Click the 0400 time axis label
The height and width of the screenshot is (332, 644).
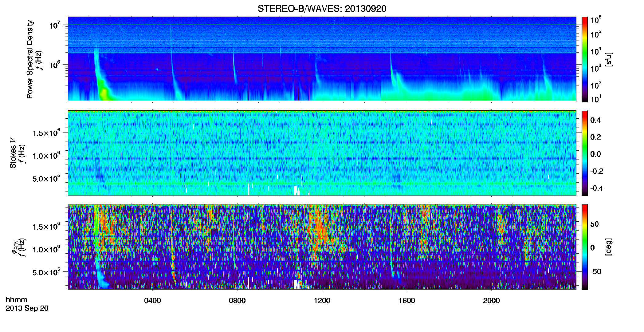click(152, 300)
